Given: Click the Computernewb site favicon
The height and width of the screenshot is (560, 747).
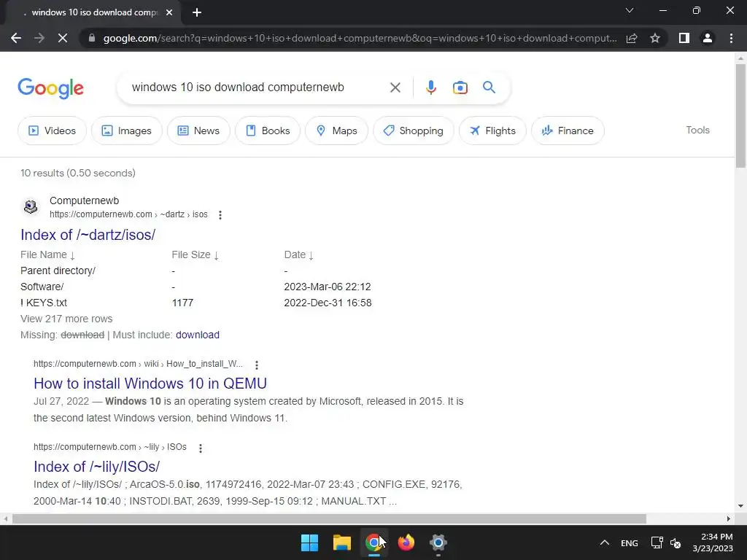Looking at the screenshot, I should (31, 207).
